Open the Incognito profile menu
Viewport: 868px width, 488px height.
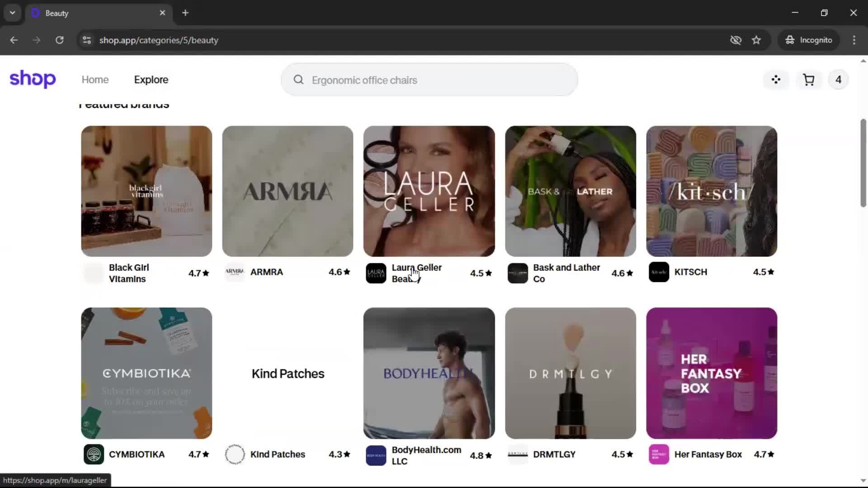pos(809,40)
